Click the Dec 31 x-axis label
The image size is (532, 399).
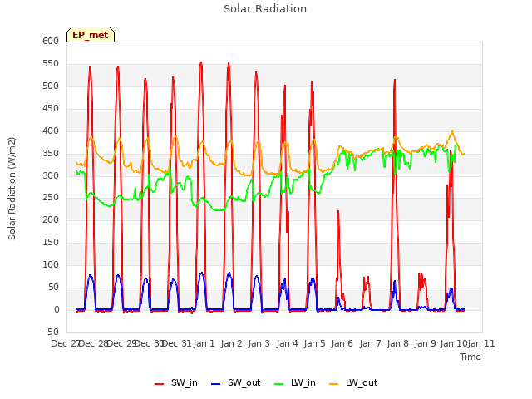click(177, 343)
